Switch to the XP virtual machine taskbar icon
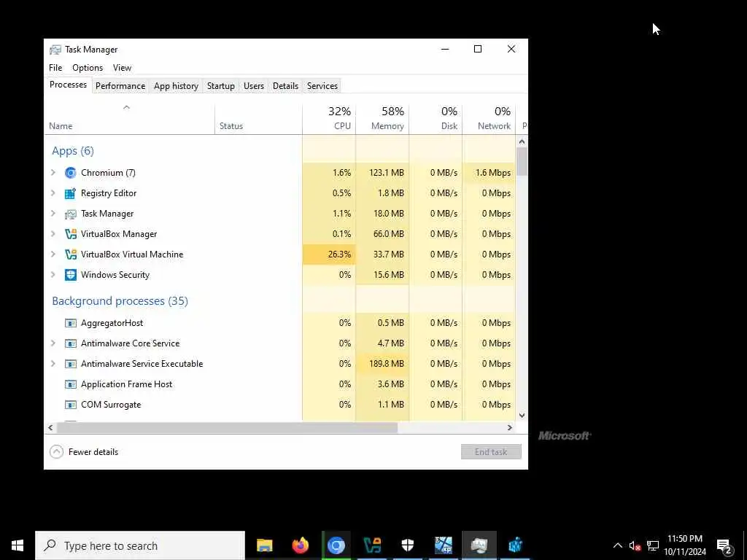 tap(444, 545)
